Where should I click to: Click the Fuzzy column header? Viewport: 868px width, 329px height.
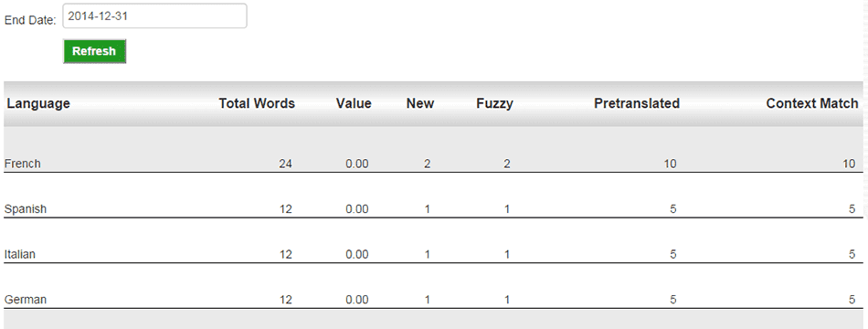click(494, 103)
